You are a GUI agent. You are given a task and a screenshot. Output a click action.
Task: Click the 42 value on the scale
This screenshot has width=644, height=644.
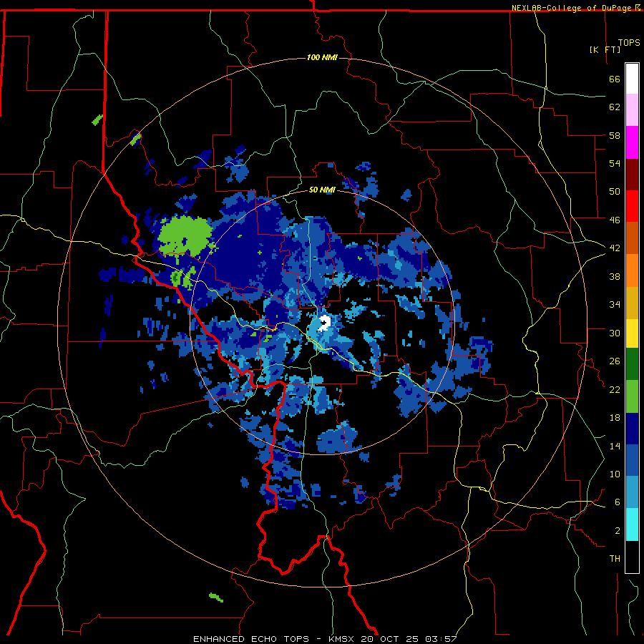(615, 248)
